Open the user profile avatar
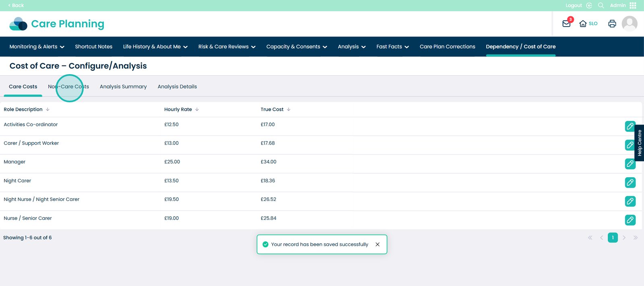The height and width of the screenshot is (286, 644). tap(629, 24)
